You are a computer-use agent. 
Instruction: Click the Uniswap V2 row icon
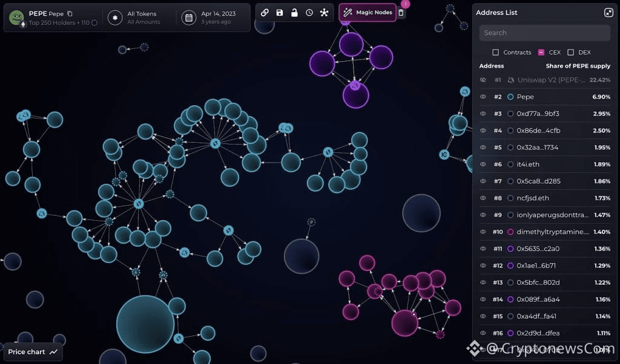point(510,80)
